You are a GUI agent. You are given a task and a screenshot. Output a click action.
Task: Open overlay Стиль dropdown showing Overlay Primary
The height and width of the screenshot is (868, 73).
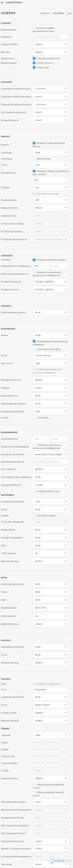point(51,356)
